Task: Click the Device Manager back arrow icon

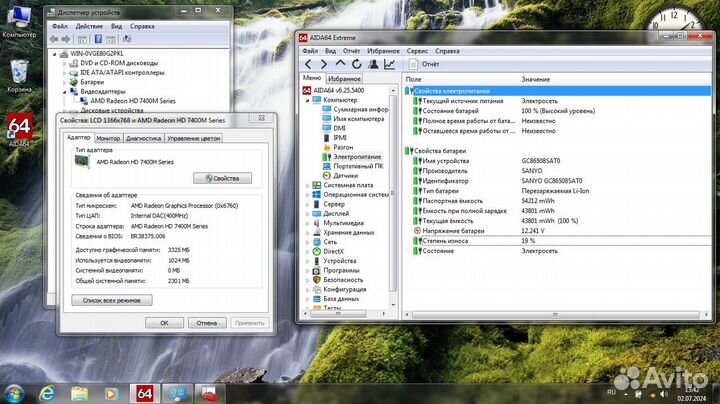Action: coord(54,39)
